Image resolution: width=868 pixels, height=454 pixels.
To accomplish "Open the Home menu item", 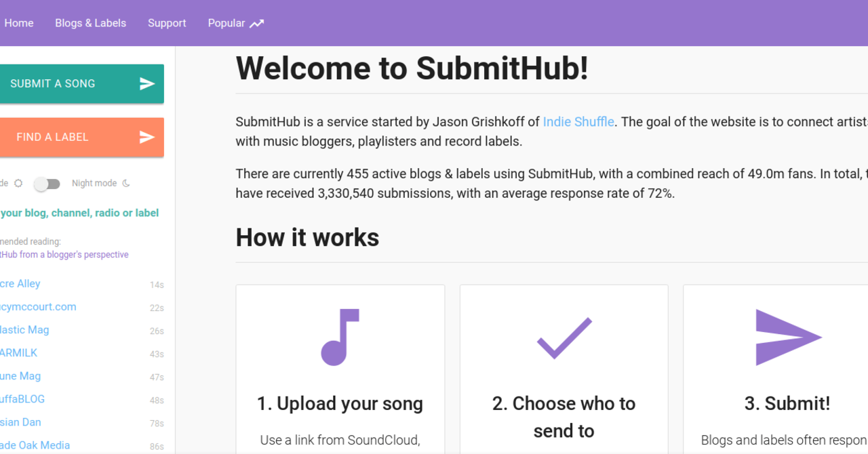I will click(18, 23).
